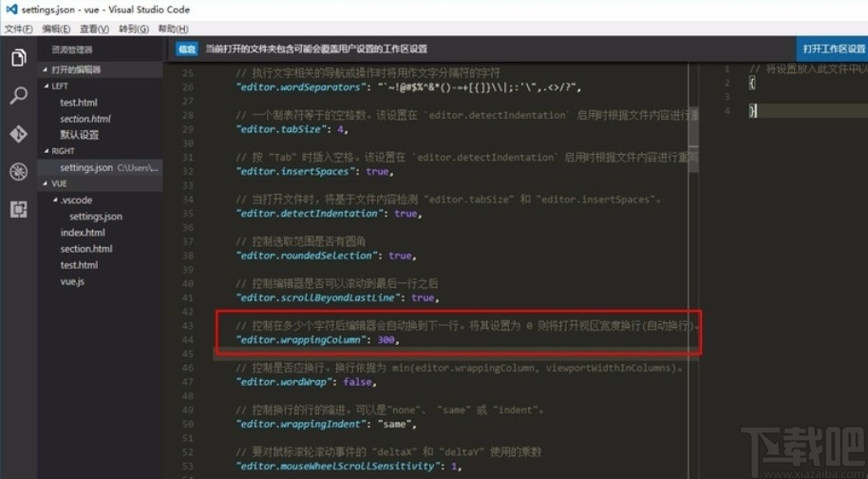
Task: Click line number 29 in the gutter
Action: point(188,129)
